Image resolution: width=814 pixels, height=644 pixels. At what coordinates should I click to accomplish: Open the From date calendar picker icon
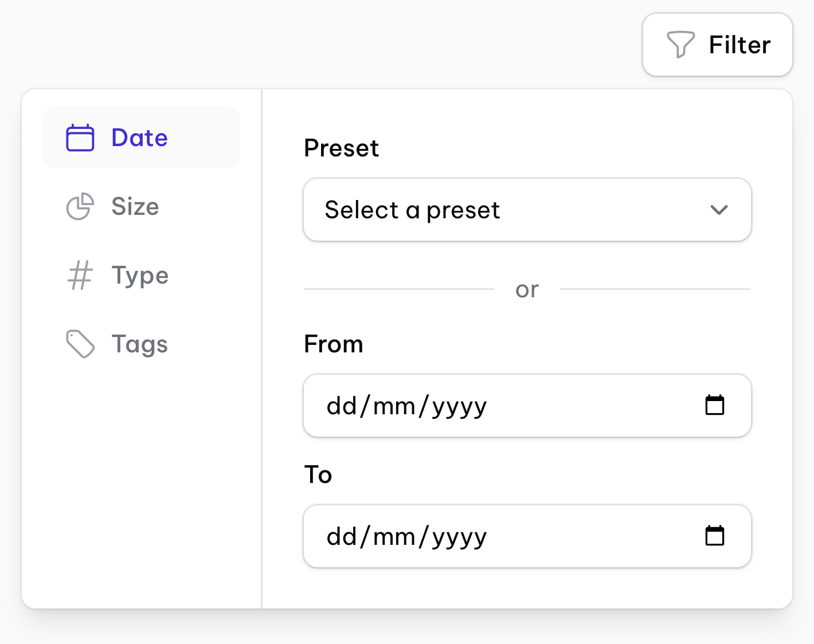tap(715, 405)
